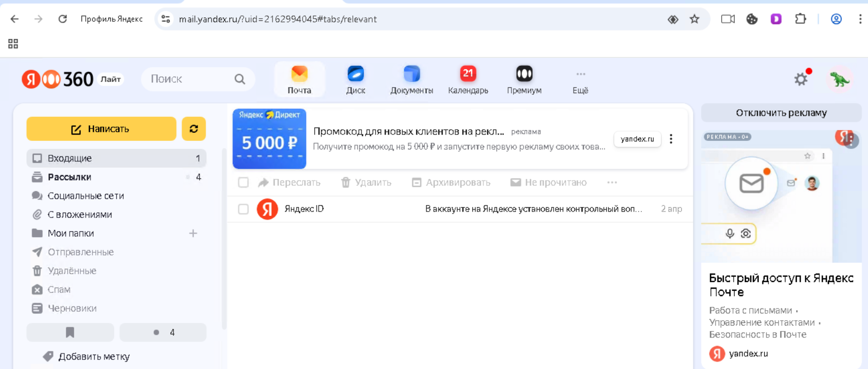Viewport: 868px width, 369px height.
Task: Toggle the select all emails checkbox
Action: click(x=243, y=183)
